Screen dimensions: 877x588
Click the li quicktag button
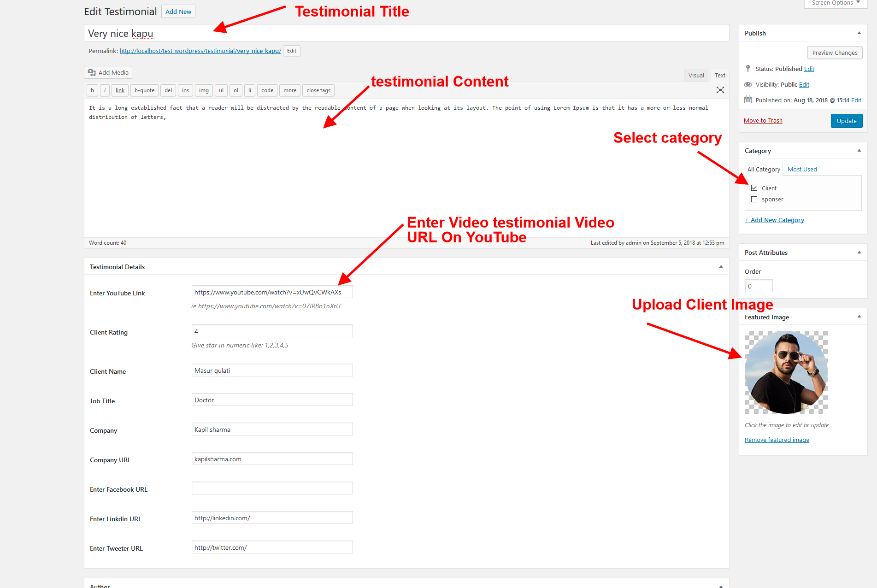pos(250,90)
